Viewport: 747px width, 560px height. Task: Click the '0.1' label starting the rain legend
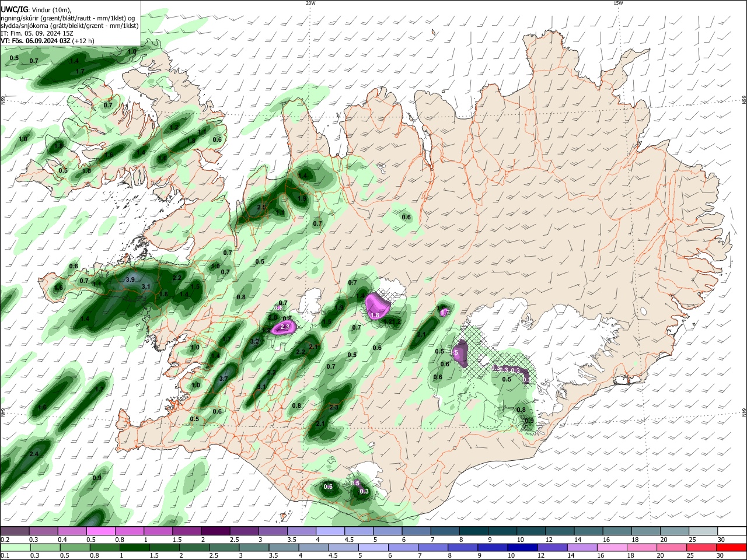point(4,556)
